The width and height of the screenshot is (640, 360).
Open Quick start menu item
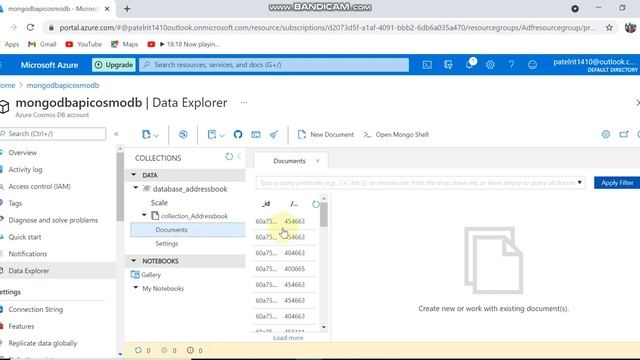24,237
